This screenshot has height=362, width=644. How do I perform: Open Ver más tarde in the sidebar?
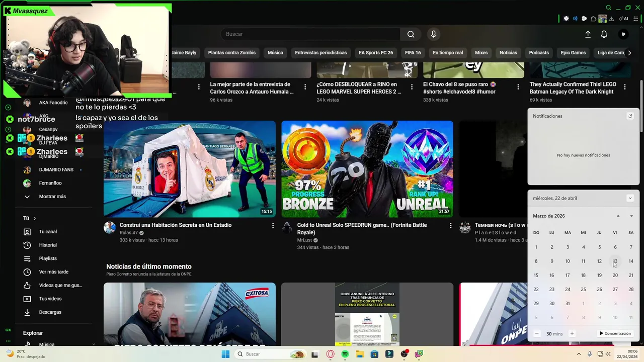click(53, 272)
